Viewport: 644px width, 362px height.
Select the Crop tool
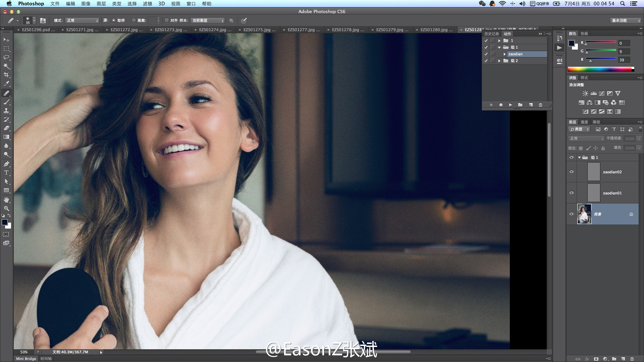(x=6, y=75)
